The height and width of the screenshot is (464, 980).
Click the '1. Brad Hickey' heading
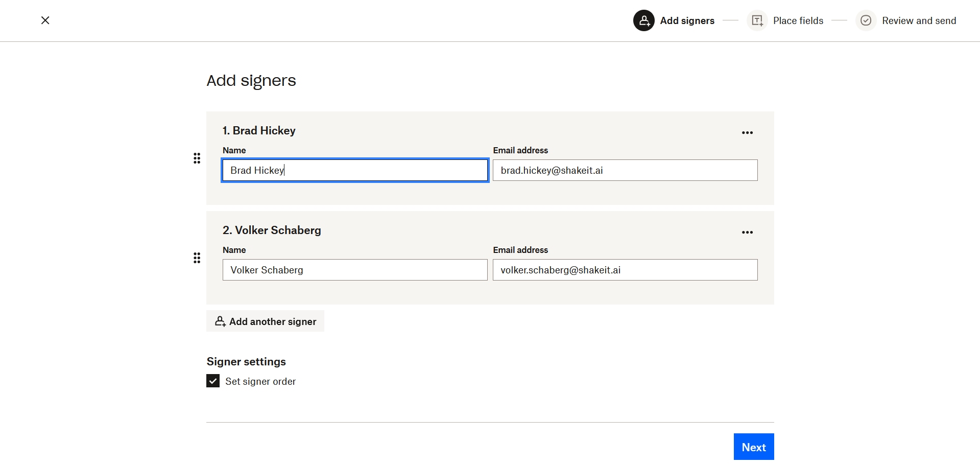259,130
